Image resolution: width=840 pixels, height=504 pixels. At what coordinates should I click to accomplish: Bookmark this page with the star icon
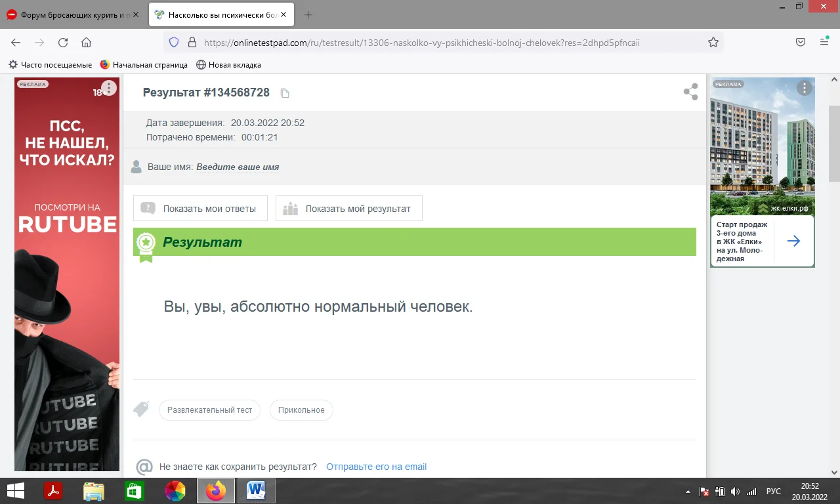click(x=713, y=41)
